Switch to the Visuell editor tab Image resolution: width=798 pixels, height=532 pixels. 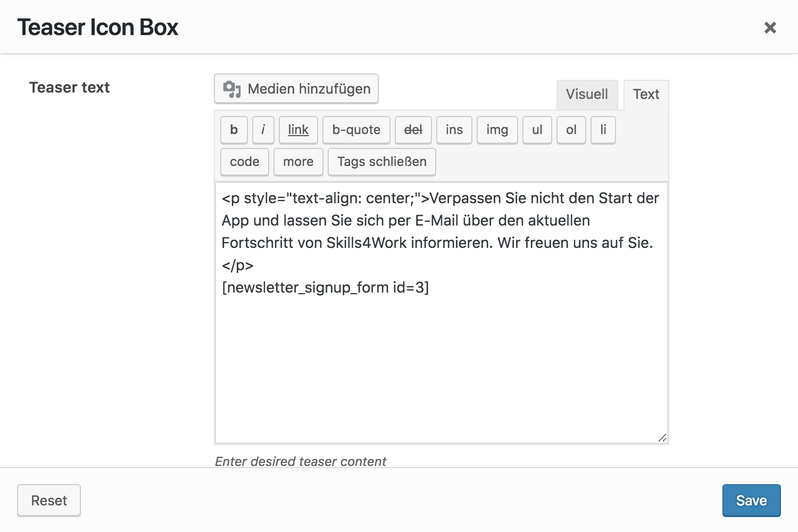click(587, 94)
